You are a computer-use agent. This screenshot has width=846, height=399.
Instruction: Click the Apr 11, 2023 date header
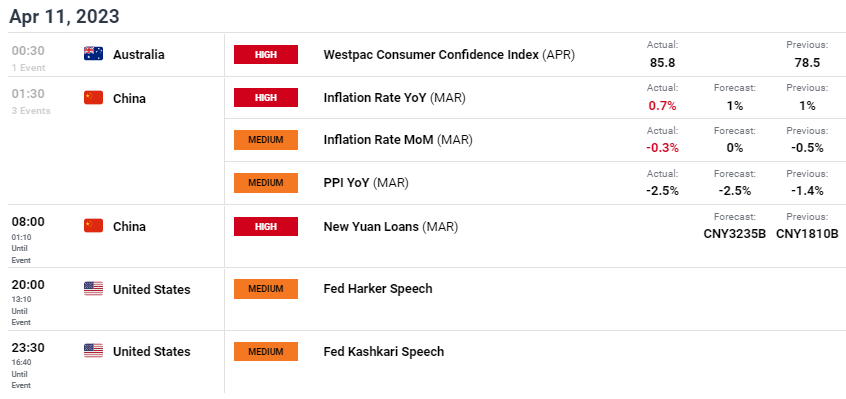[64, 16]
